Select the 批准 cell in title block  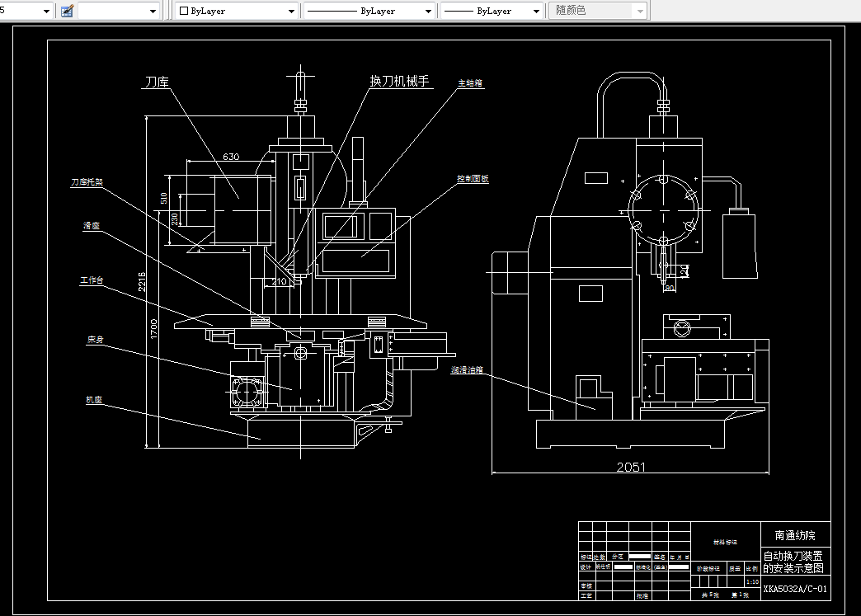(642, 595)
